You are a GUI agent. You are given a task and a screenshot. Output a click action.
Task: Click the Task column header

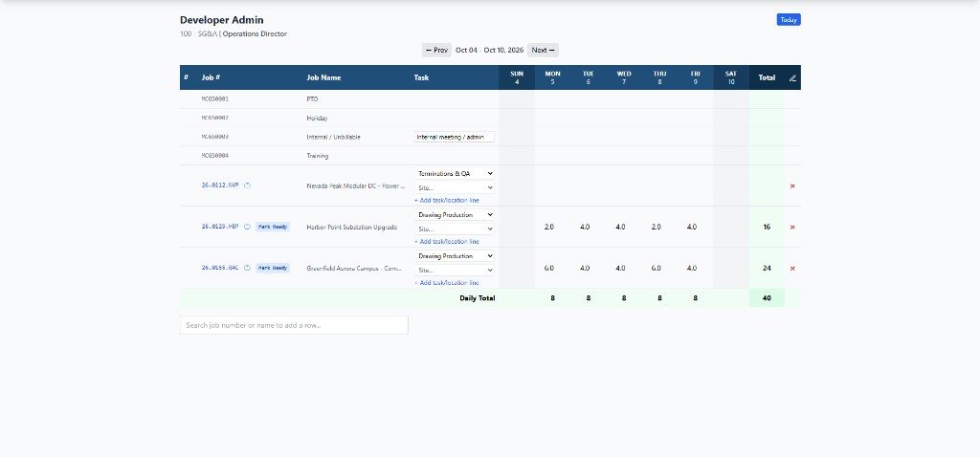(x=421, y=78)
